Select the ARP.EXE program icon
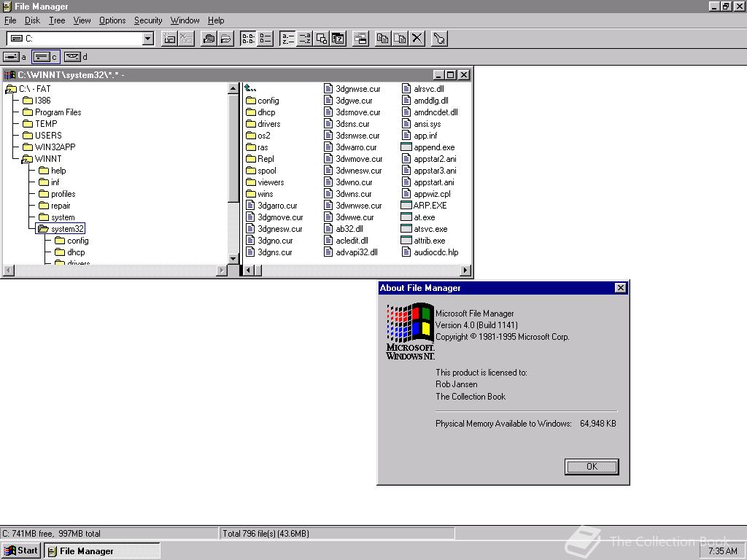The height and width of the screenshot is (560, 747). click(406, 205)
